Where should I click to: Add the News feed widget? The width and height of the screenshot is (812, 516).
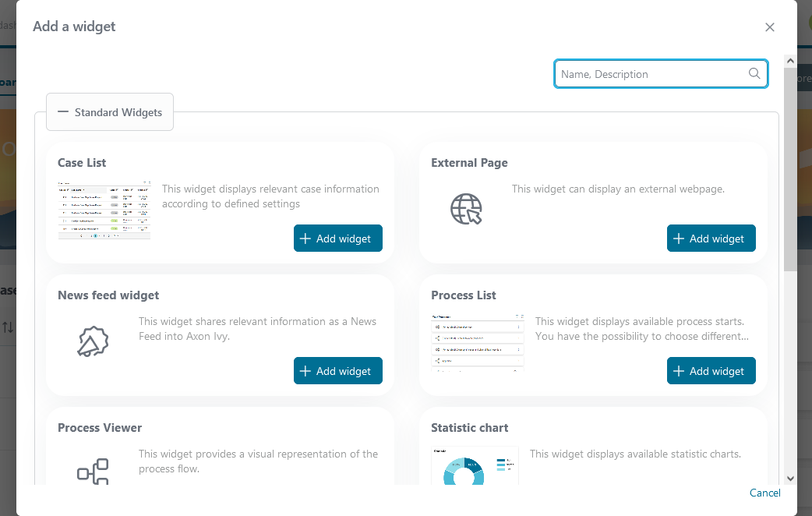337,371
